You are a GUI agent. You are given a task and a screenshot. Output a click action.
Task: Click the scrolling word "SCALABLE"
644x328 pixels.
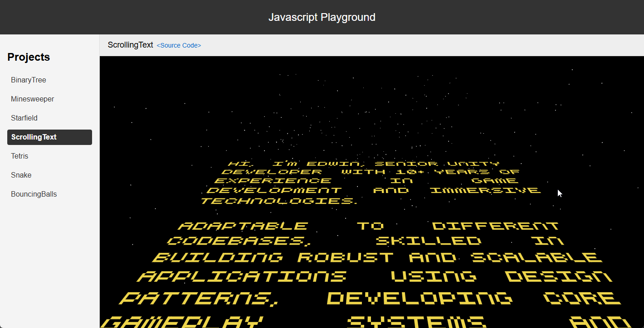pos(537,257)
